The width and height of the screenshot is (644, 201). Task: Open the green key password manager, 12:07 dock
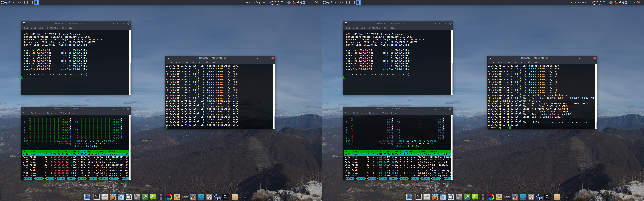tap(145, 197)
